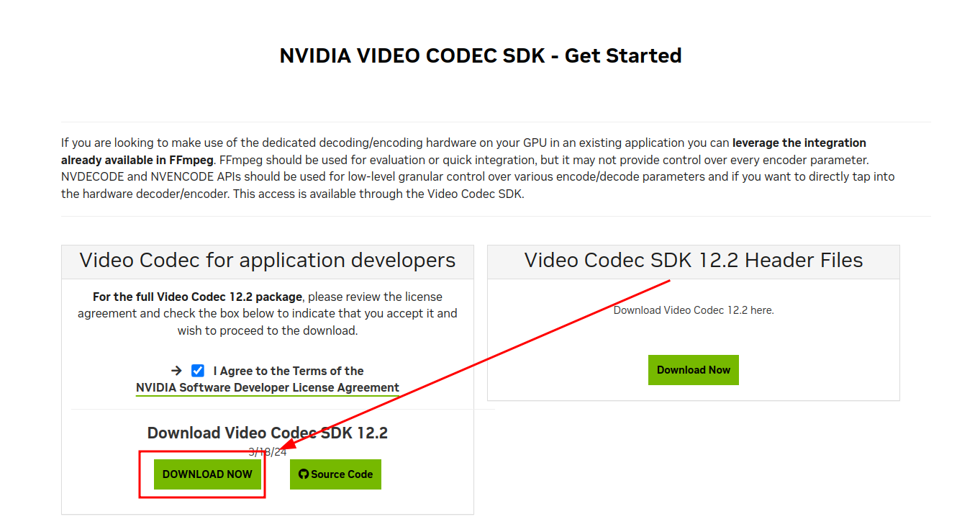Click the NVIDIA VIDEO CODEC SDK - Get Started heading
Viewport: 980px width, 532px height.
click(481, 55)
